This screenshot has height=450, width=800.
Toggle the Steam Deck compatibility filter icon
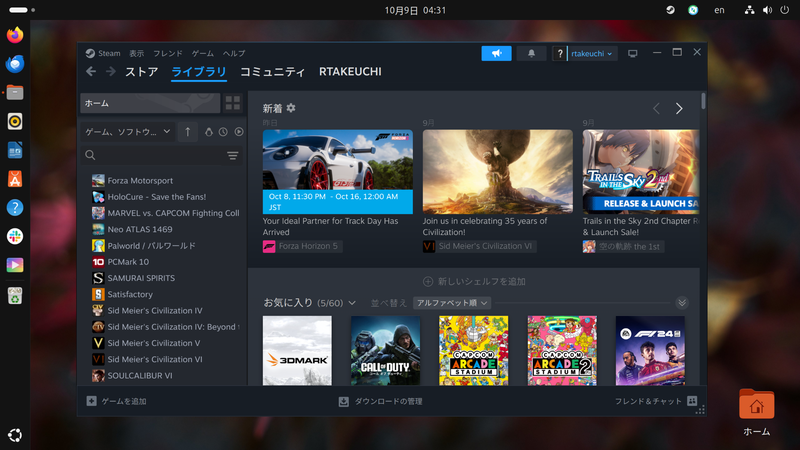tap(209, 132)
